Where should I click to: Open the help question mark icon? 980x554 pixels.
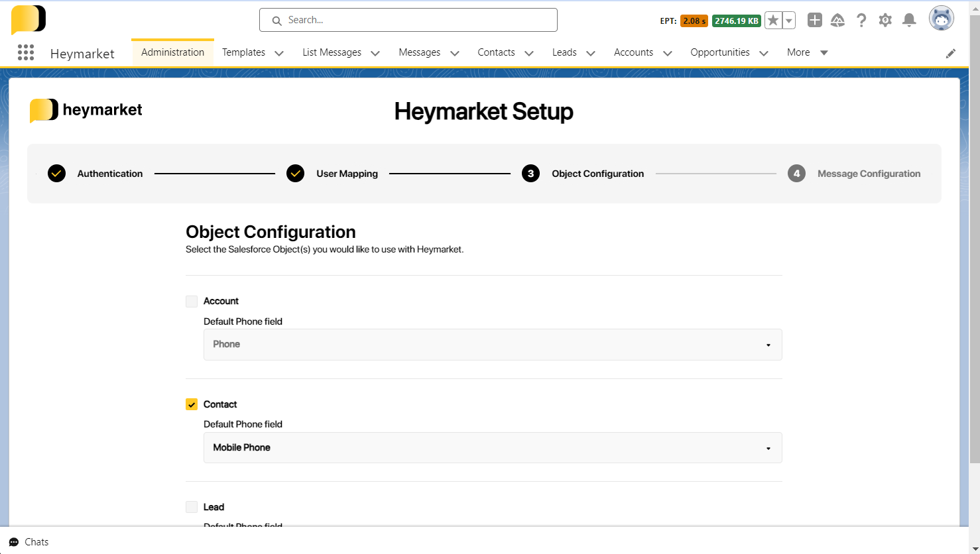point(861,21)
